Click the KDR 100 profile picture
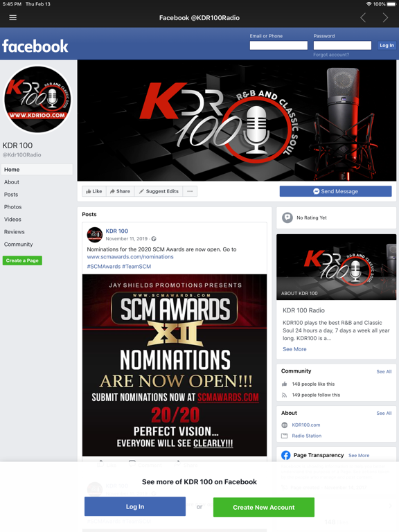 [x=37, y=99]
